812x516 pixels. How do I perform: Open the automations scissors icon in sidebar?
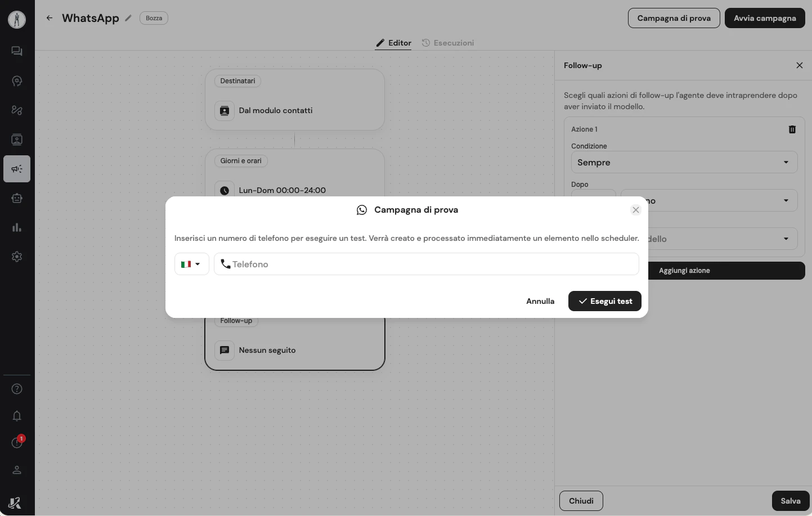tap(17, 110)
